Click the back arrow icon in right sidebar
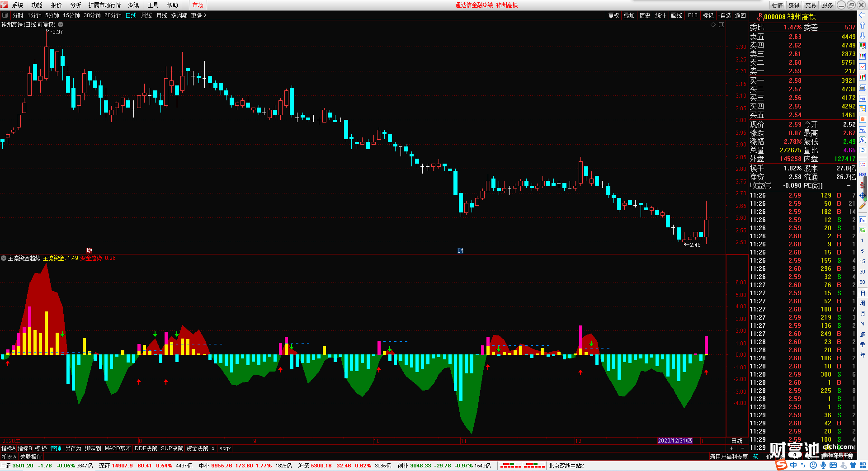This screenshot has height=471, width=868. coord(863,15)
